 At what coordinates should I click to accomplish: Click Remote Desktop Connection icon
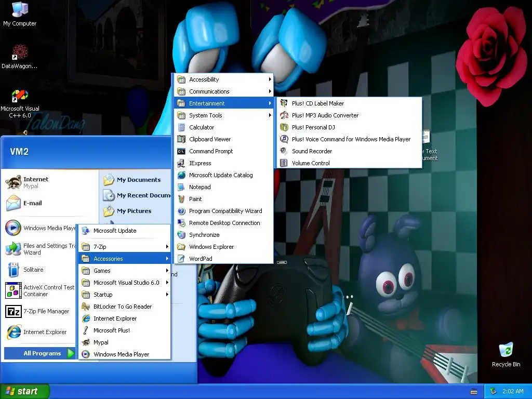(181, 223)
